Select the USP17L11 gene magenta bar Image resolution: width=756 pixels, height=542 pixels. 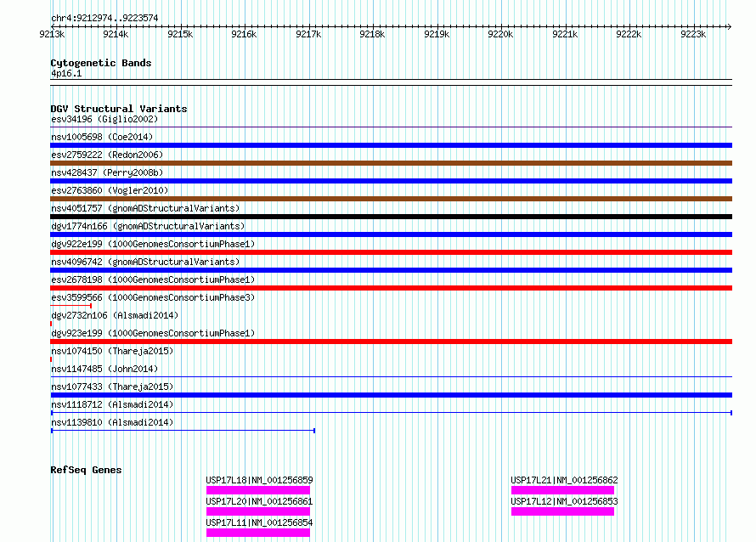(258, 533)
